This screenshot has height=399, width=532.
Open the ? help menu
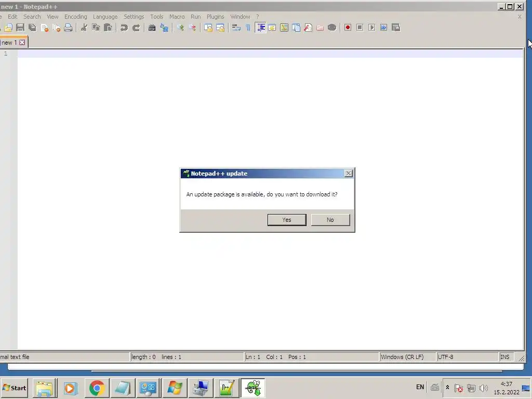coord(258,17)
